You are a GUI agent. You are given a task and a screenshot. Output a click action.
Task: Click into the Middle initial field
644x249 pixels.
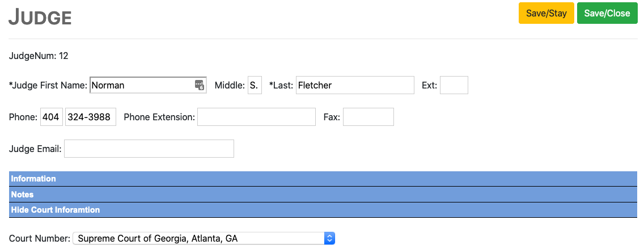[255, 85]
